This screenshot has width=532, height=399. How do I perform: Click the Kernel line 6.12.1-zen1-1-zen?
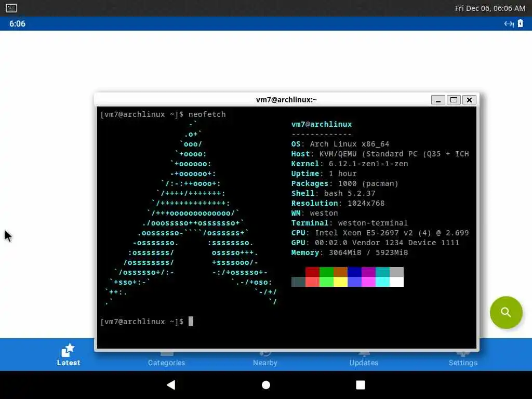tap(350, 164)
